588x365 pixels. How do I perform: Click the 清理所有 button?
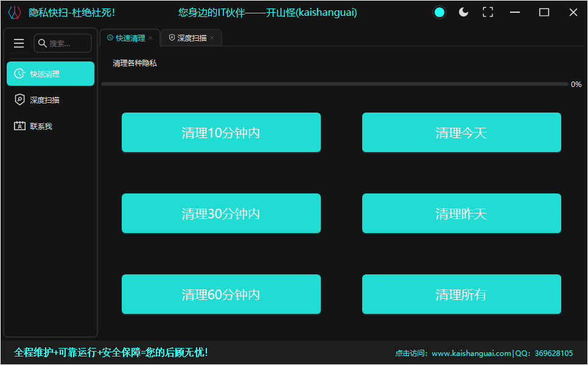(x=461, y=294)
